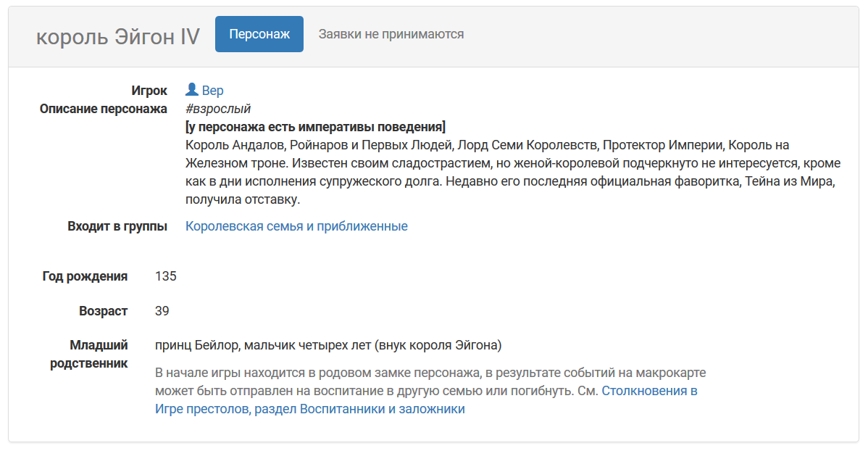Image resolution: width=868 pixels, height=451 pixels.
Task: Click the birth year value 135
Action: click(x=166, y=276)
